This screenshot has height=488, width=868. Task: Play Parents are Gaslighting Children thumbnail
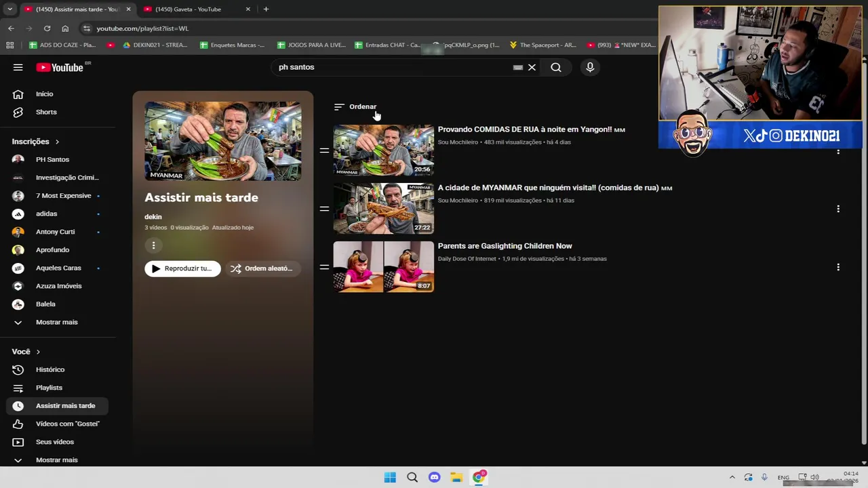tap(383, 267)
